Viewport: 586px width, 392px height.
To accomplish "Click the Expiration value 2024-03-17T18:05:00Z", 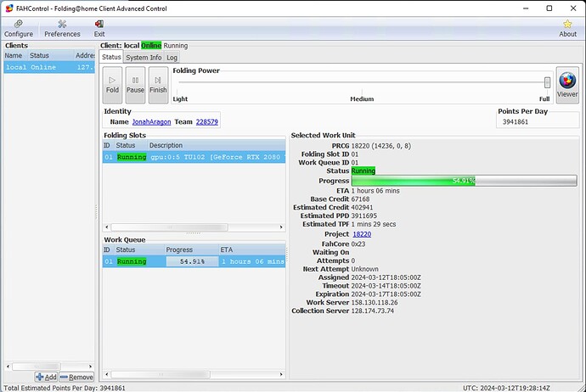I will [x=386, y=294].
